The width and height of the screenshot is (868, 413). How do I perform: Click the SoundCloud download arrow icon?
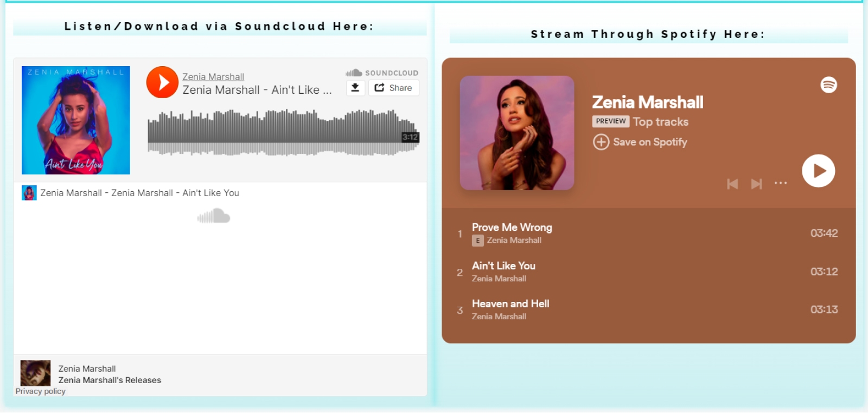point(355,88)
